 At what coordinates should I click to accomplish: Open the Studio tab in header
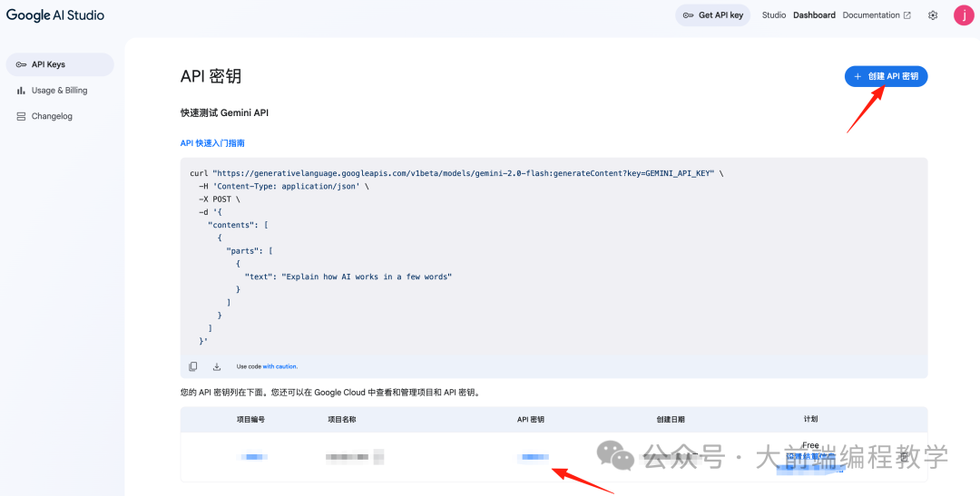pos(774,15)
